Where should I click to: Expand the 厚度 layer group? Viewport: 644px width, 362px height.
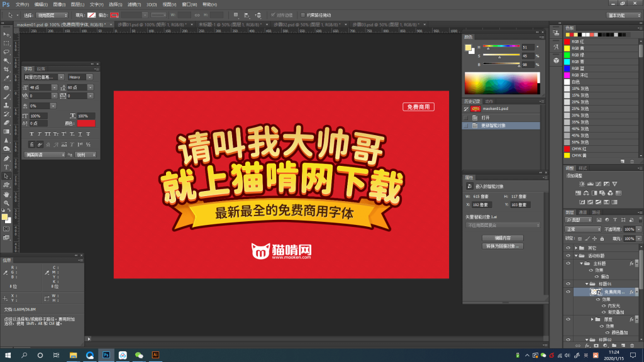click(592, 319)
